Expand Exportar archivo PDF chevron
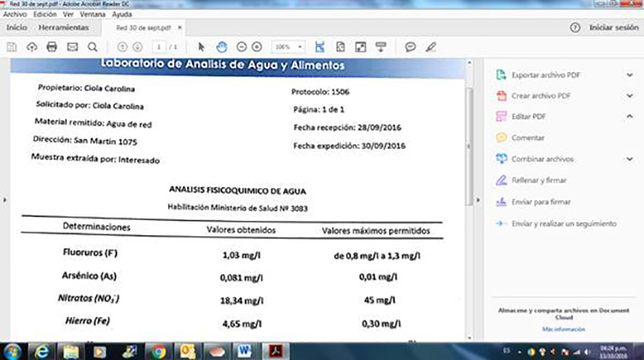The image size is (644, 360). [x=629, y=75]
